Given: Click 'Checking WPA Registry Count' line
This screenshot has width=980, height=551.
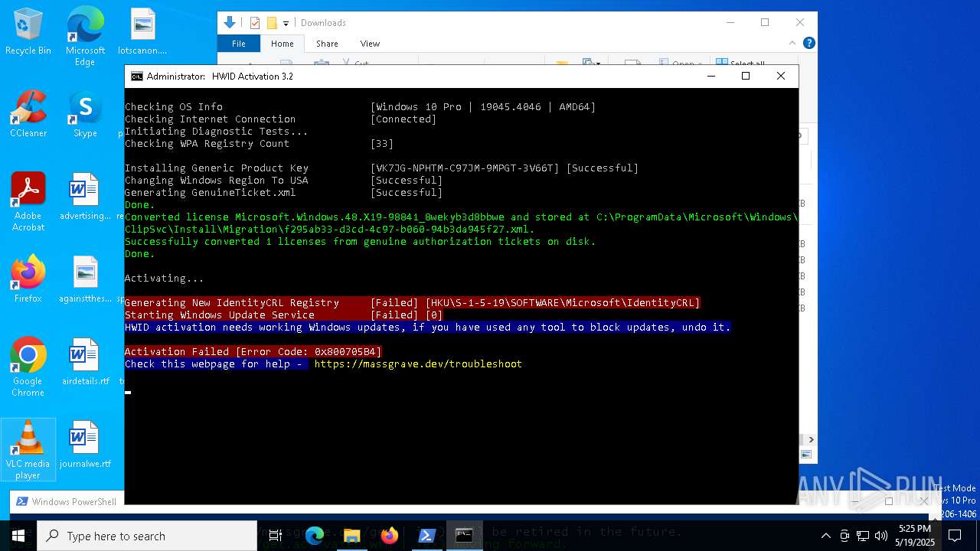Looking at the screenshot, I should click(x=260, y=143).
